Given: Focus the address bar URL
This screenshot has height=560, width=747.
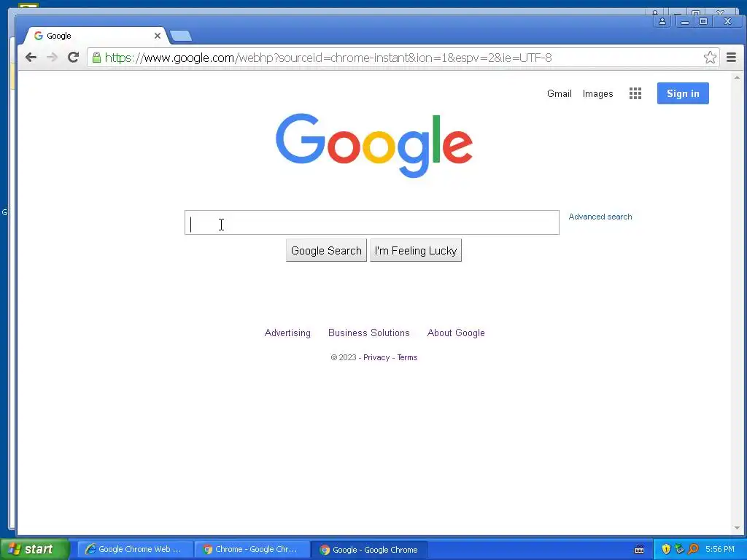Looking at the screenshot, I should pos(328,58).
